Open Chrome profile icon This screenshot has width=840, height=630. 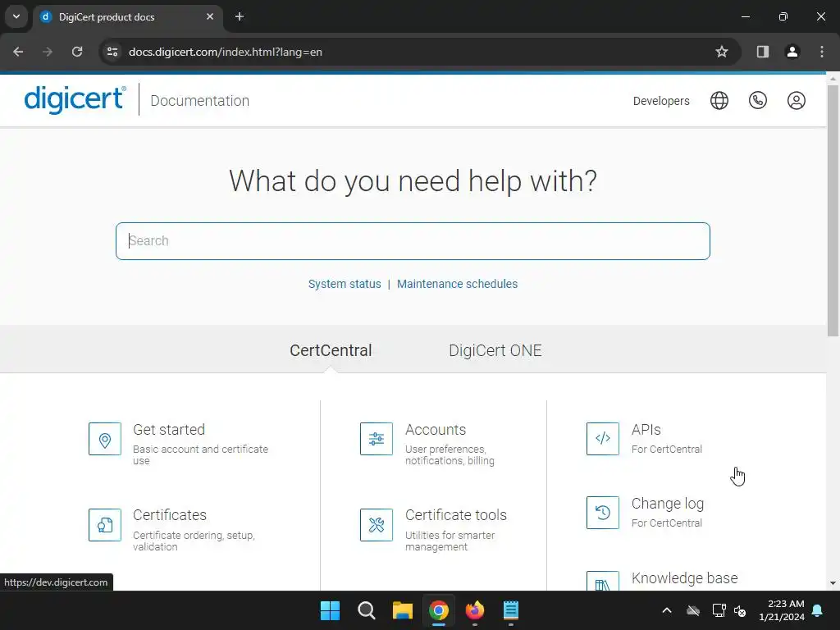coord(792,52)
